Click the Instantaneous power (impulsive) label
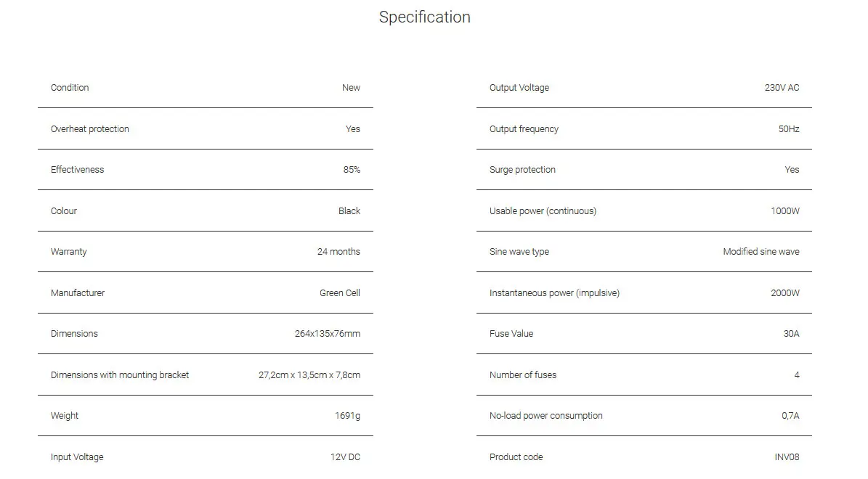 pyautogui.click(x=554, y=293)
